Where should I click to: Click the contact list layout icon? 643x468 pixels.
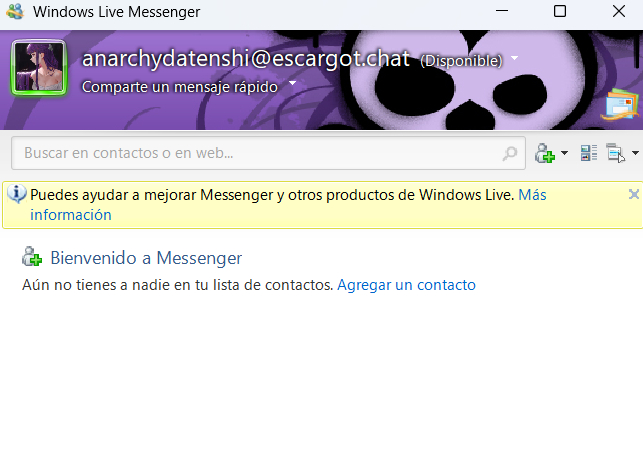pos(588,153)
